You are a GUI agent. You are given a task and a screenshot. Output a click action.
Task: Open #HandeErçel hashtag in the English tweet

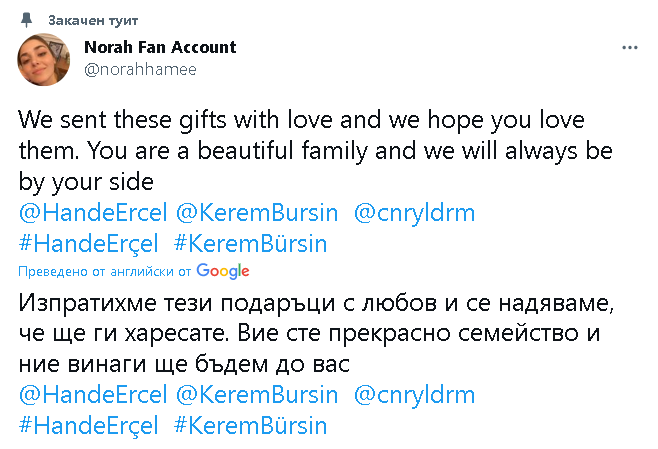click(89, 244)
